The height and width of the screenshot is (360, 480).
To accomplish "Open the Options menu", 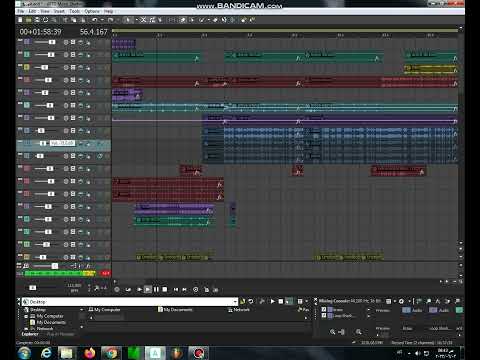I will tap(92, 11).
